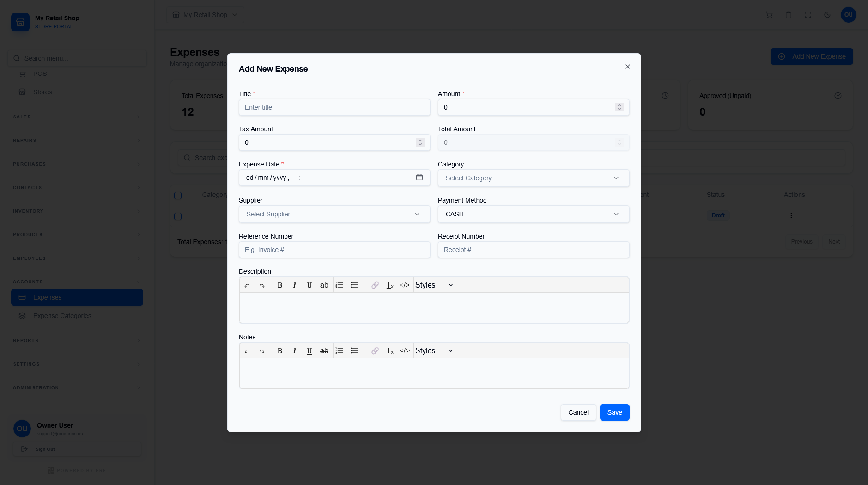
Task: Click the Enter title input field
Action: tap(334, 107)
